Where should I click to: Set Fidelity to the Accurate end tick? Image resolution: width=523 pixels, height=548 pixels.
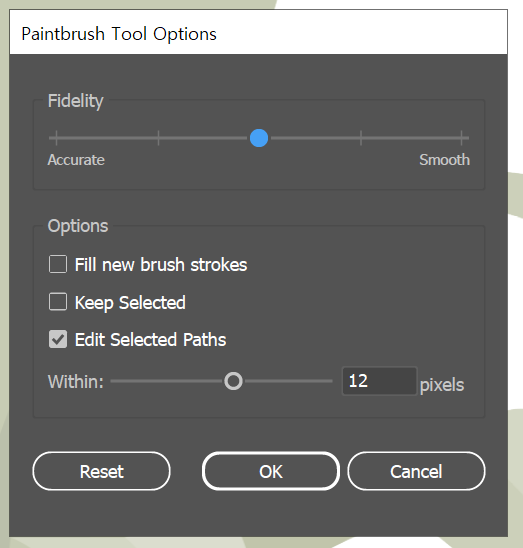pos(56,138)
